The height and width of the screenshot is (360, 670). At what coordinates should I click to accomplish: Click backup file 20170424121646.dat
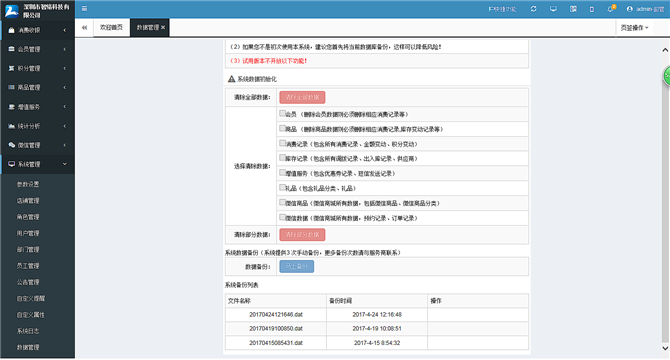[x=276, y=314]
